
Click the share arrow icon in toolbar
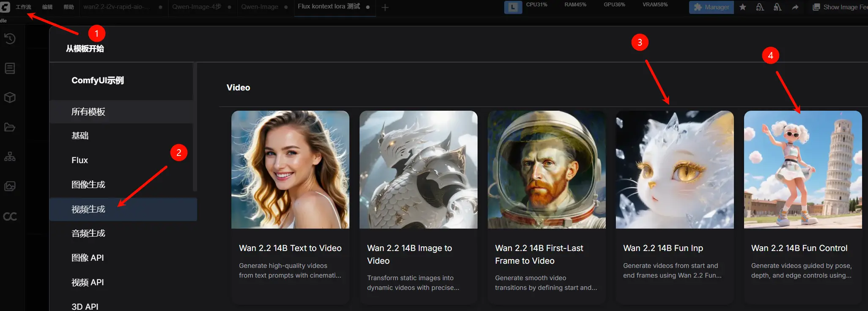coord(795,7)
